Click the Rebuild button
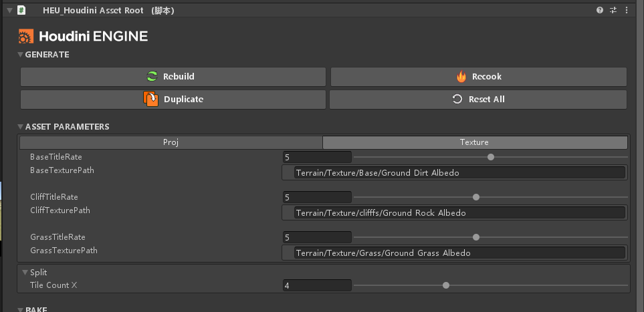This screenshot has width=644, height=312. click(x=173, y=77)
